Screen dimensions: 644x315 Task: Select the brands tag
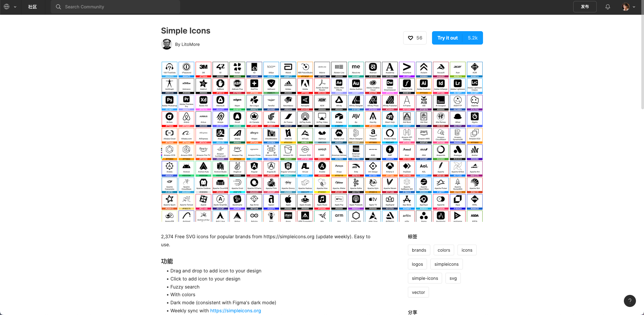[419, 250]
